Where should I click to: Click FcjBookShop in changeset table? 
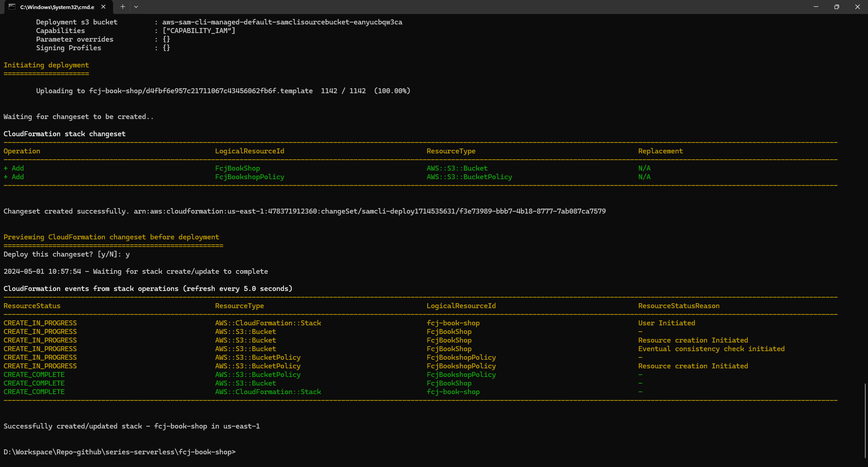[237, 168]
